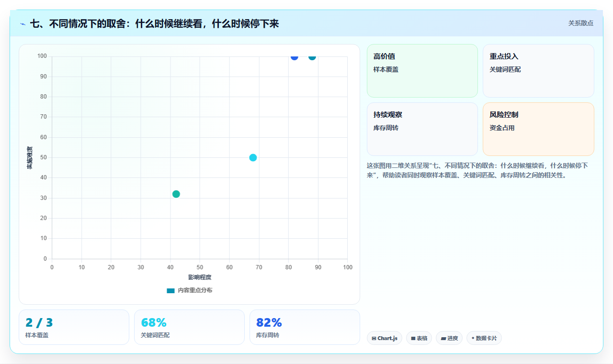Click the 82% 库存周转 stat card
The image size is (613, 364).
pos(305,327)
